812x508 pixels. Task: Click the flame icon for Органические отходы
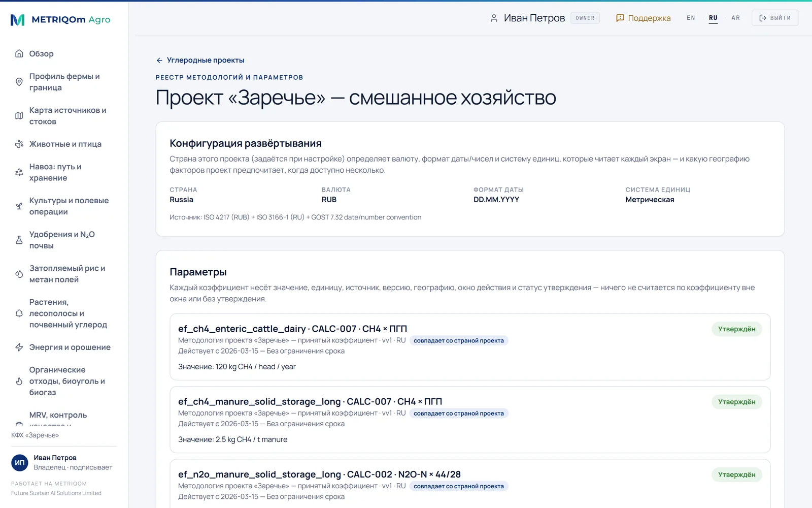(x=19, y=381)
